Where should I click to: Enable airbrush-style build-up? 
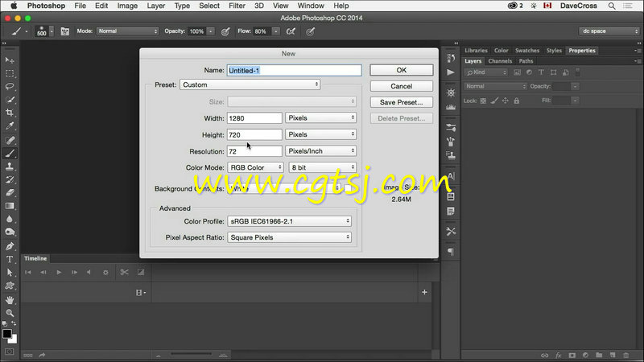click(291, 31)
